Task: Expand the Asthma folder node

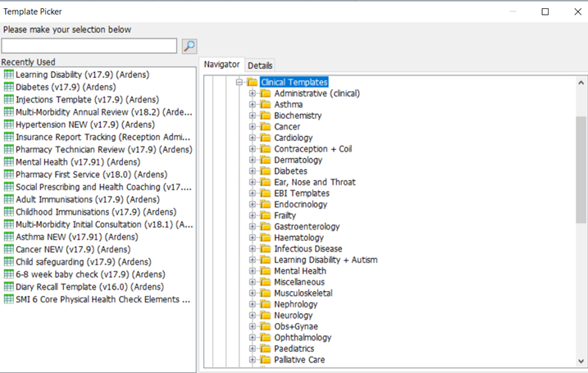Action: click(253, 104)
